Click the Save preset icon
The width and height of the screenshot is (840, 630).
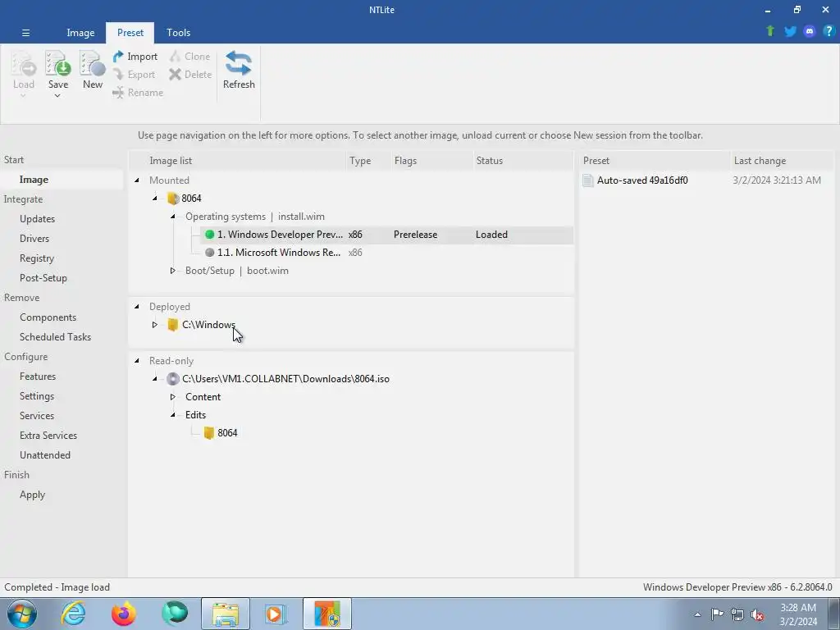58,65
